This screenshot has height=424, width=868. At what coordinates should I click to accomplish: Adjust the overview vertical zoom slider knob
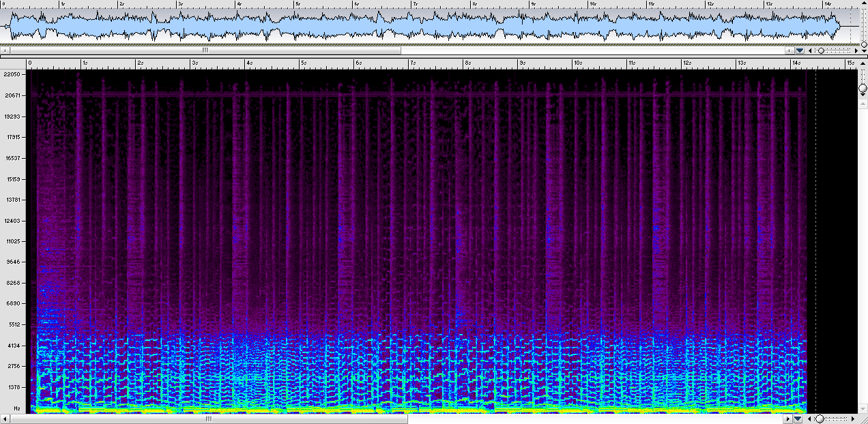864,44
